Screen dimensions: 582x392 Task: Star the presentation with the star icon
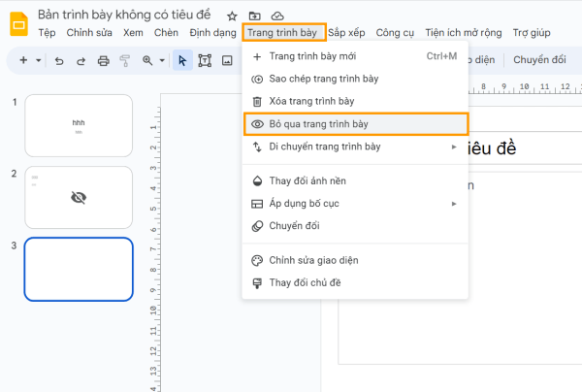232,16
